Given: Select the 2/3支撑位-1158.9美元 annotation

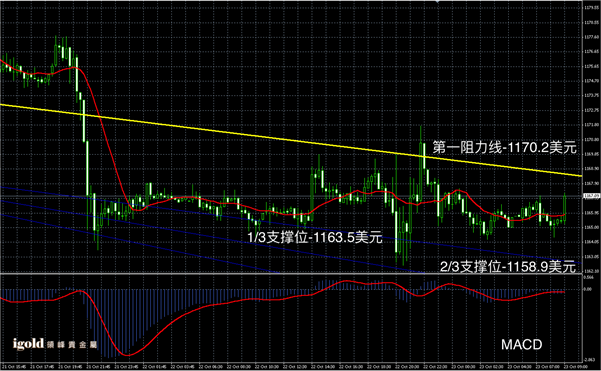Looking at the screenshot, I should coord(508,266).
